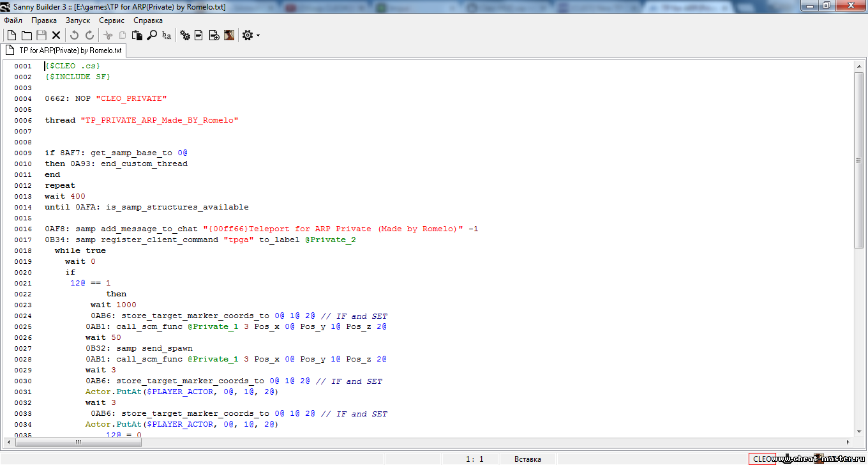Click the X close-file toolbar icon
Viewport: 868px width, 465px height.
click(x=56, y=36)
